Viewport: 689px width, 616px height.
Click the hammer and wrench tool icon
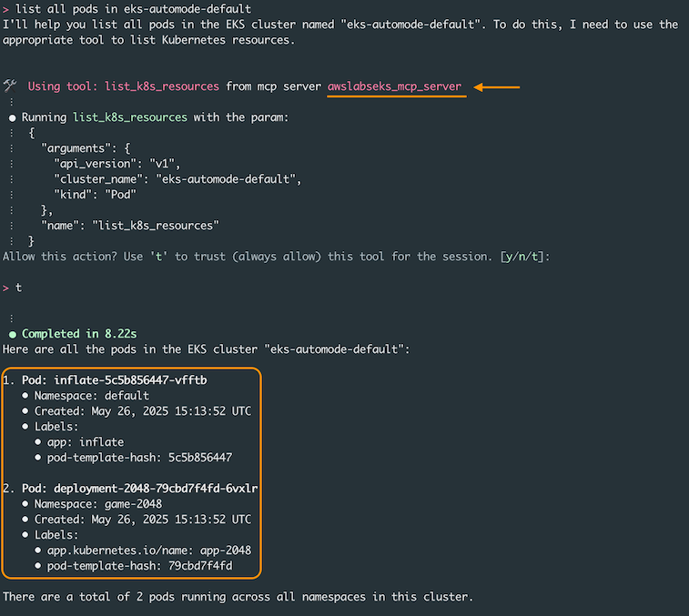point(10,86)
